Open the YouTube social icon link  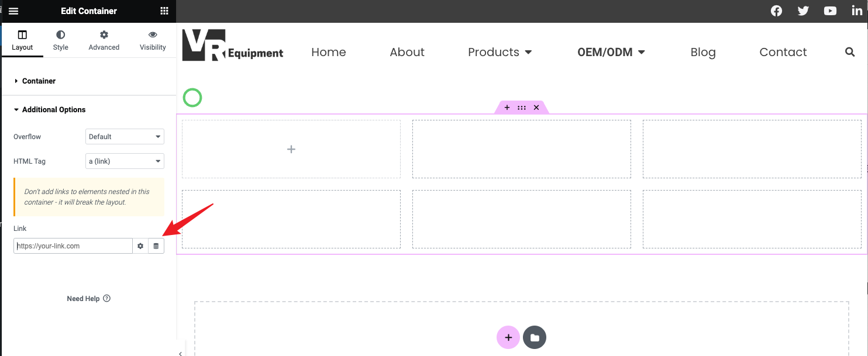[x=830, y=11]
